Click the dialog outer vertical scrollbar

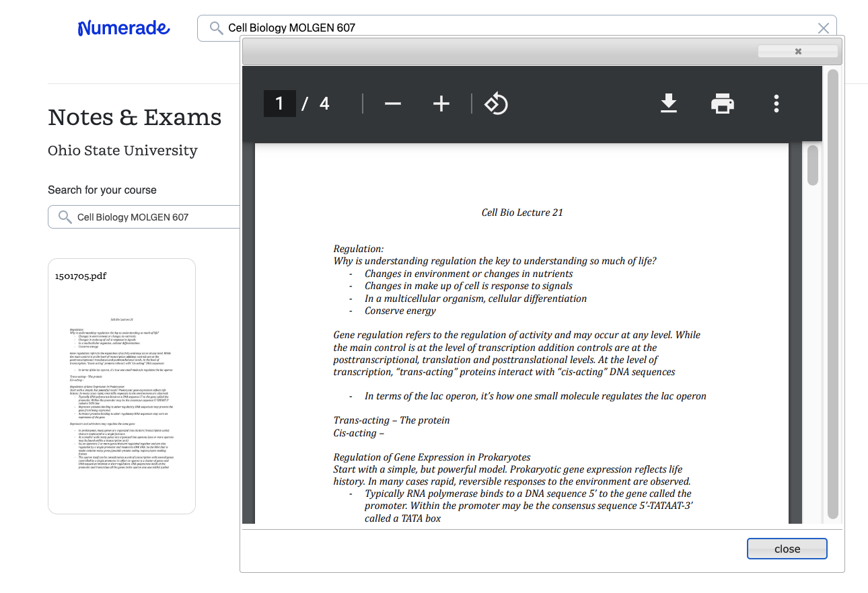point(833,294)
